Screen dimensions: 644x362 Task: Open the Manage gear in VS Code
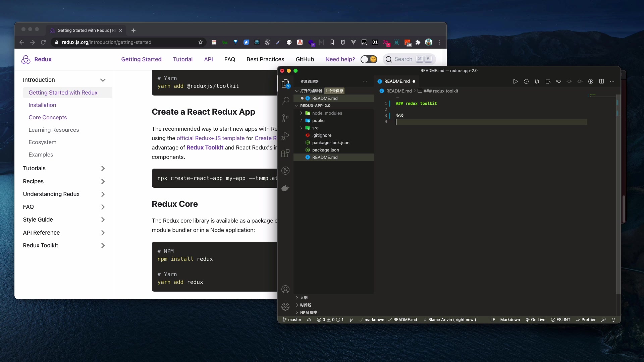(285, 306)
